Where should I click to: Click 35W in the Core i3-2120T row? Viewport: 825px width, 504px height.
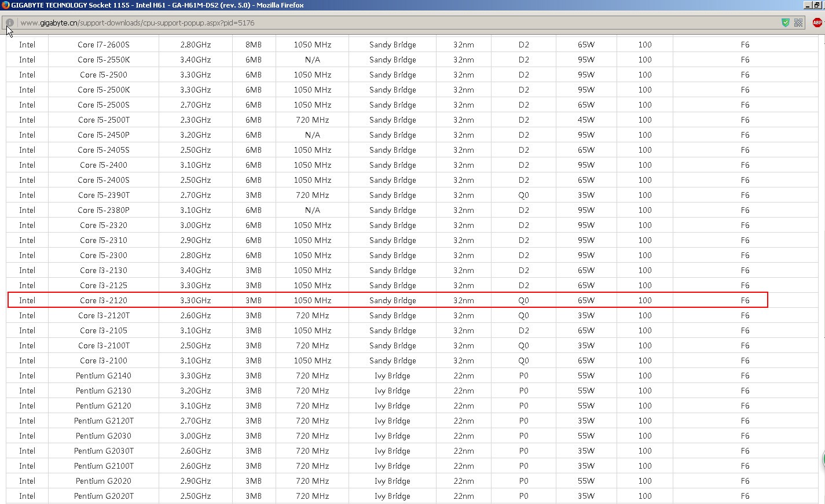[586, 315]
